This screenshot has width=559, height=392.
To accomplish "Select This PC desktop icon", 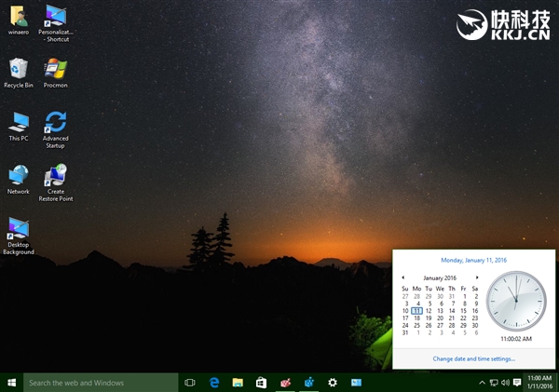I will pyautogui.click(x=19, y=127).
